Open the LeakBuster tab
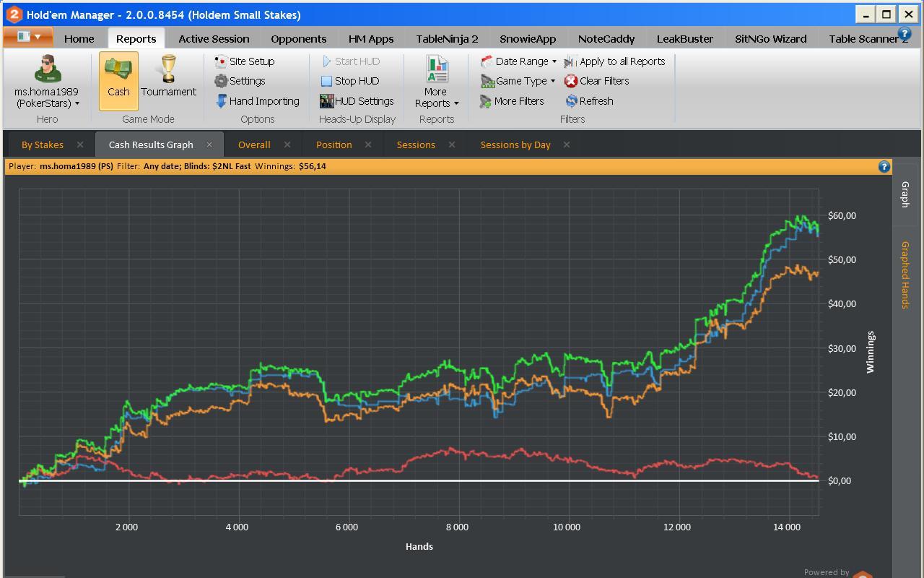The width and height of the screenshot is (924, 578). click(685, 39)
